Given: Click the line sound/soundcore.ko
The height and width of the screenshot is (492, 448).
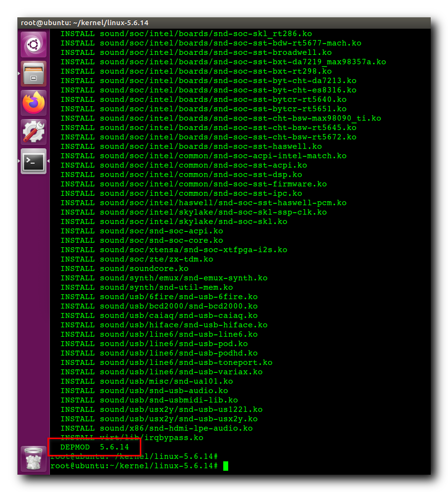Looking at the screenshot, I should [x=124, y=269].
